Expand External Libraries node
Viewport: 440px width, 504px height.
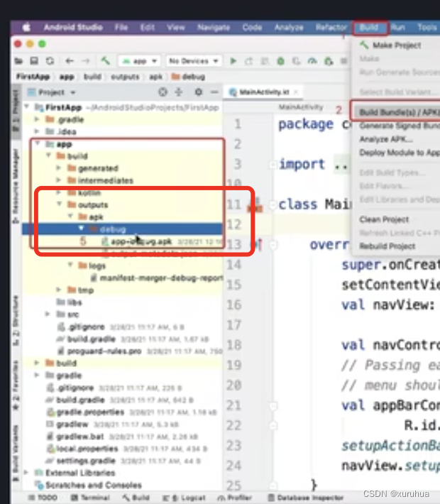27,473
